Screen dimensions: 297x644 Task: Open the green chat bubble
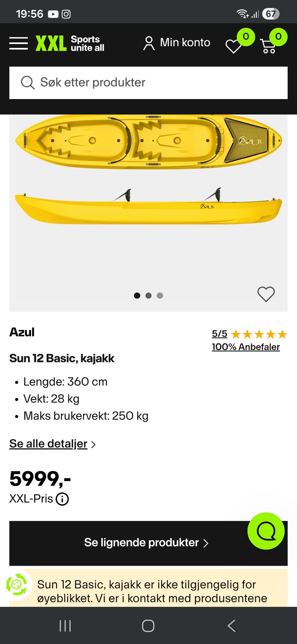tap(266, 531)
